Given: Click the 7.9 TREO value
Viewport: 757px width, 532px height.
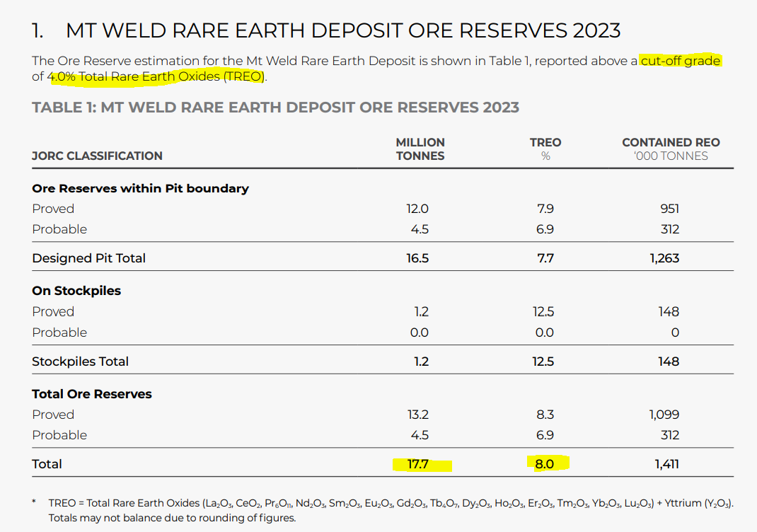Looking at the screenshot, I should [545, 209].
